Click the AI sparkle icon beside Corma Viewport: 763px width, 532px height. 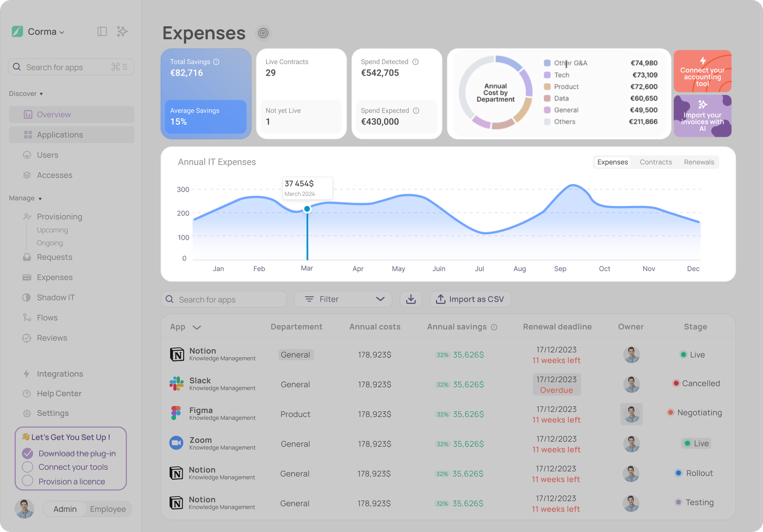[122, 31]
